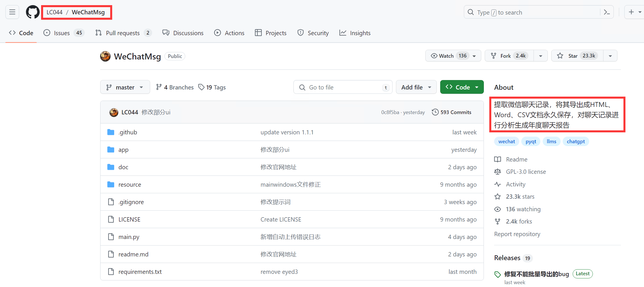Viewport: 644px width, 287px height.
Task: Open the star lists dropdown arrow
Action: 610,56
